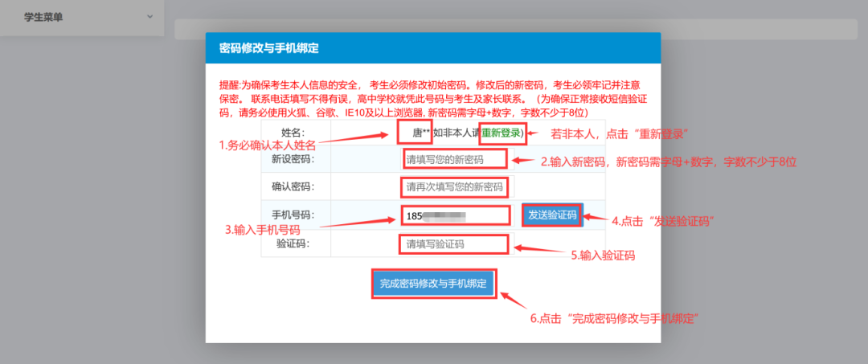This screenshot has height=364, width=868.
Task: Click the masked name text 唐**
Action: pos(421,133)
